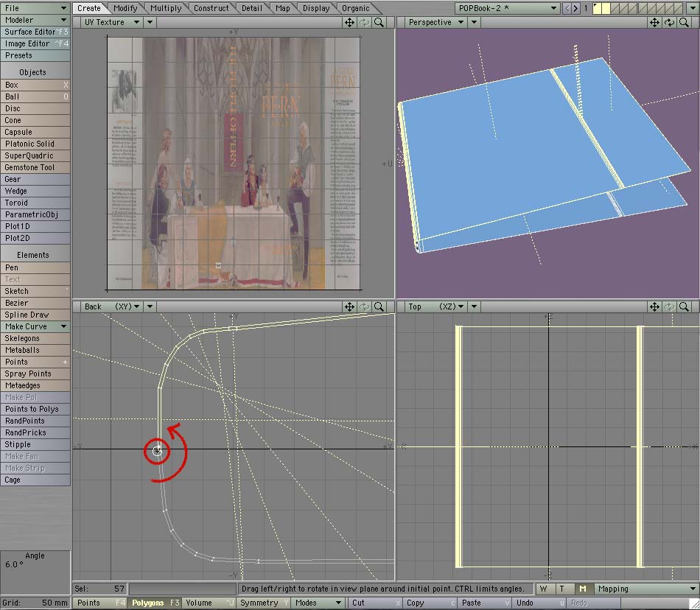
Task: Switch to the Create tab
Action: (89, 8)
